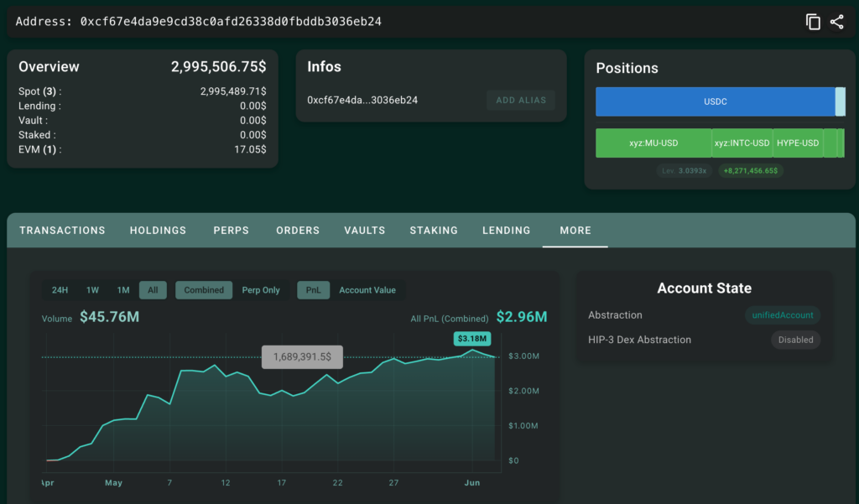Copy the wallet address with the copy icon
Viewport: 859px width, 504px height.
[x=813, y=22]
